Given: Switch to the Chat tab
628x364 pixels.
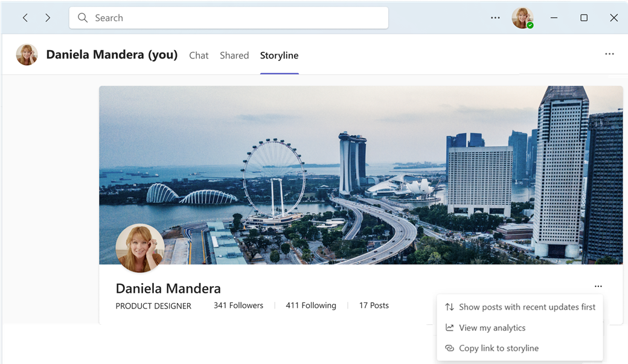Looking at the screenshot, I should coord(199,56).
